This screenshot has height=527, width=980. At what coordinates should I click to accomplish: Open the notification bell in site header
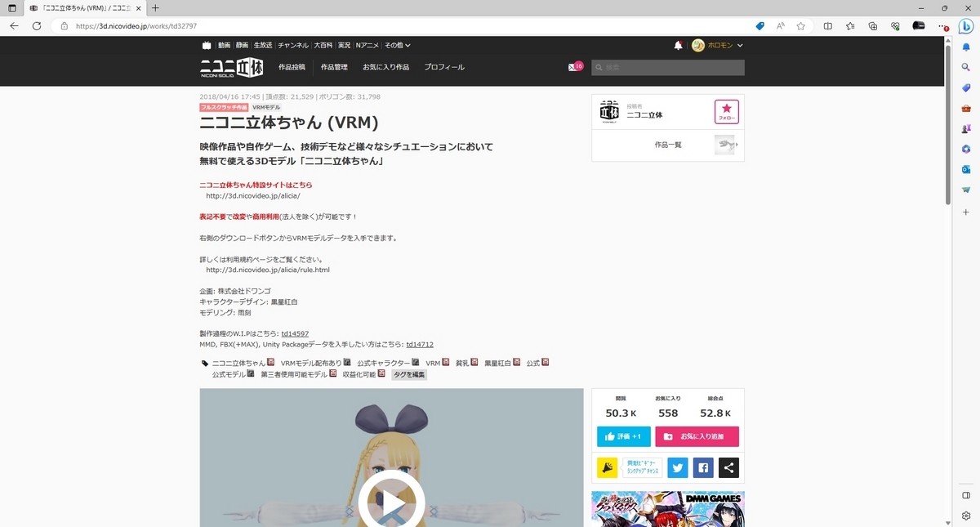(x=678, y=45)
